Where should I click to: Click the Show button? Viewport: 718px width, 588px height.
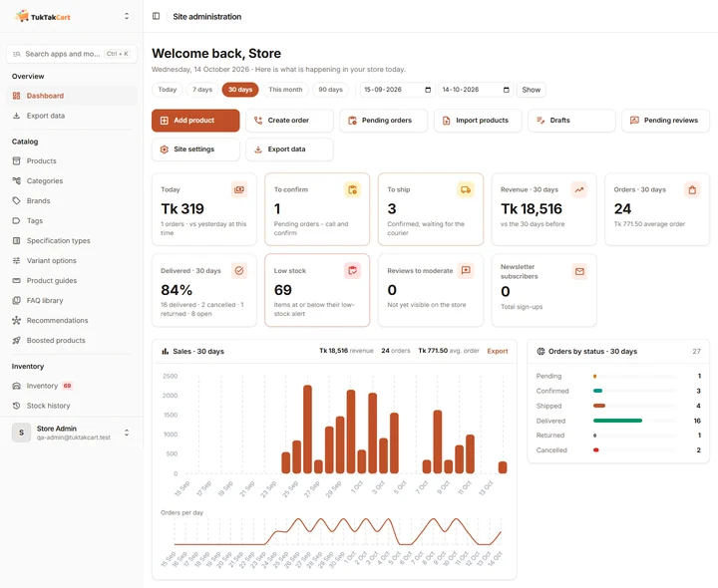(532, 90)
